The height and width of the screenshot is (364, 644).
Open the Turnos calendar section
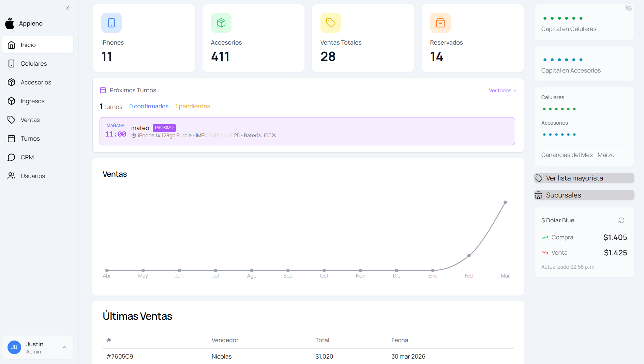[30, 138]
